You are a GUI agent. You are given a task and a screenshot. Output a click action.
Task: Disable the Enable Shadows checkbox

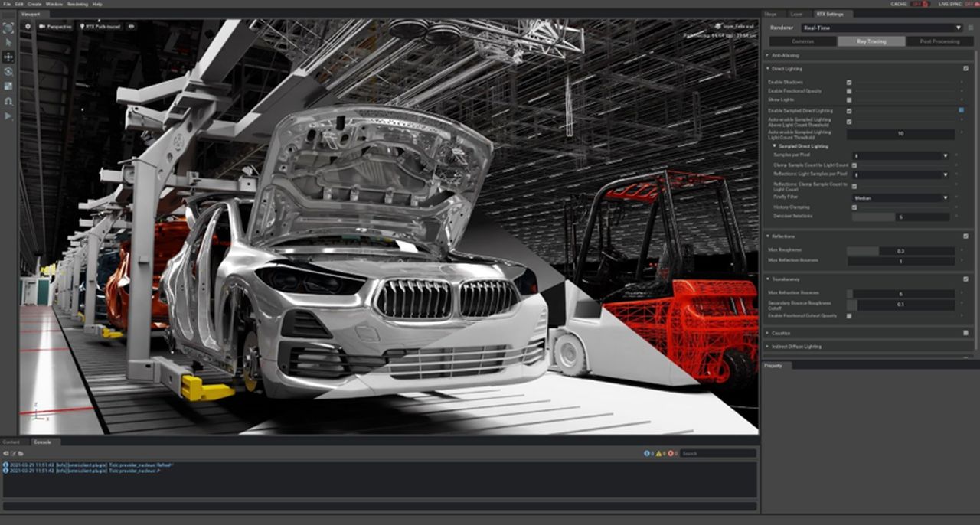pyautogui.click(x=849, y=83)
